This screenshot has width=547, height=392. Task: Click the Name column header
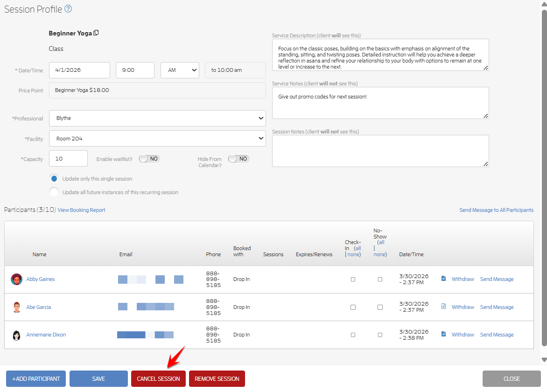(x=39, y=255)
